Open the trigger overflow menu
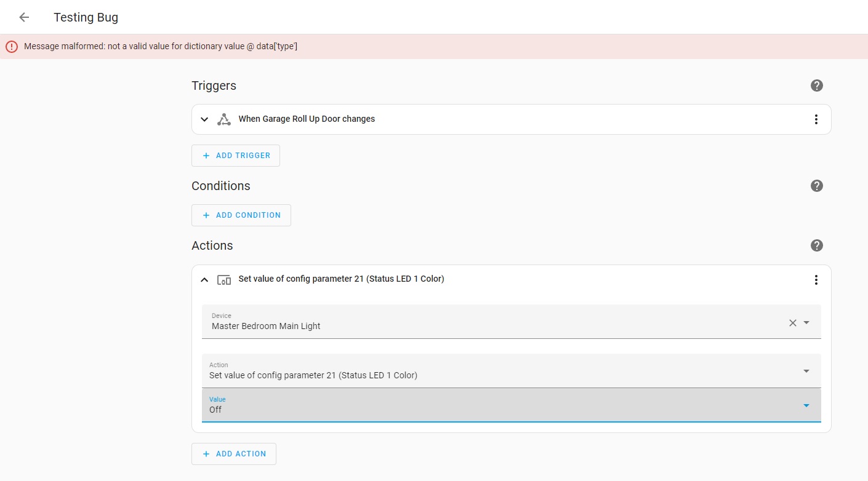 [x=816, y=119]
